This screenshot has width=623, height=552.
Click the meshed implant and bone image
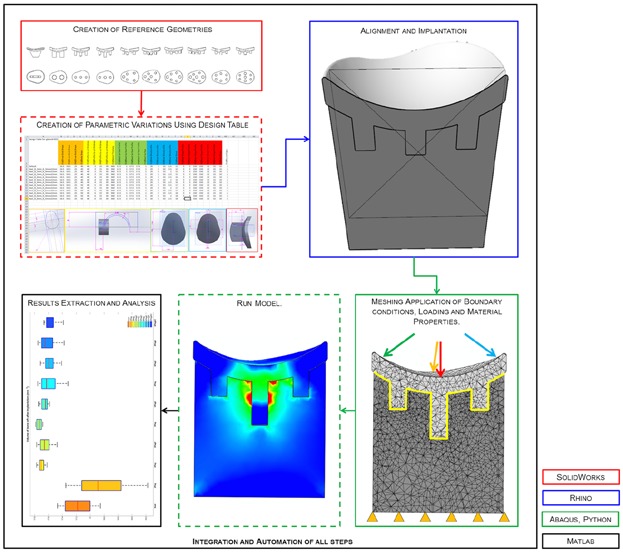click(x=439, y=432)
